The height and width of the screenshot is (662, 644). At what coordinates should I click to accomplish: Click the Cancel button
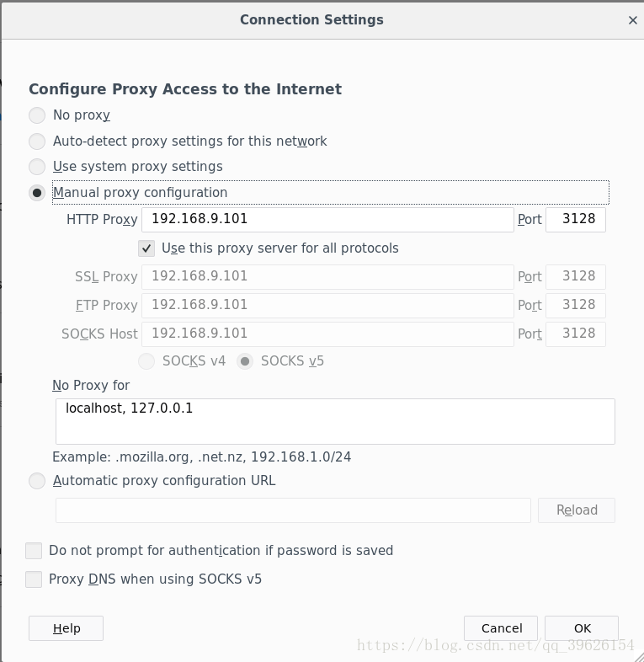[501, 628]
